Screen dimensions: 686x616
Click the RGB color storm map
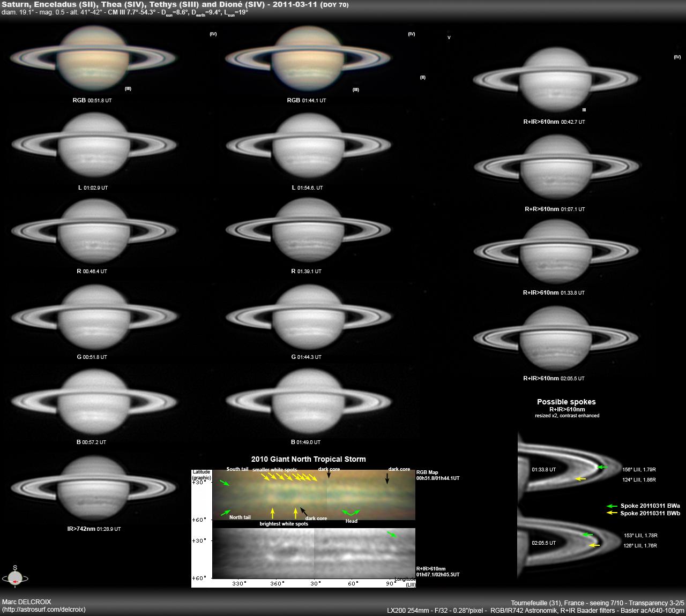(314, 495)
